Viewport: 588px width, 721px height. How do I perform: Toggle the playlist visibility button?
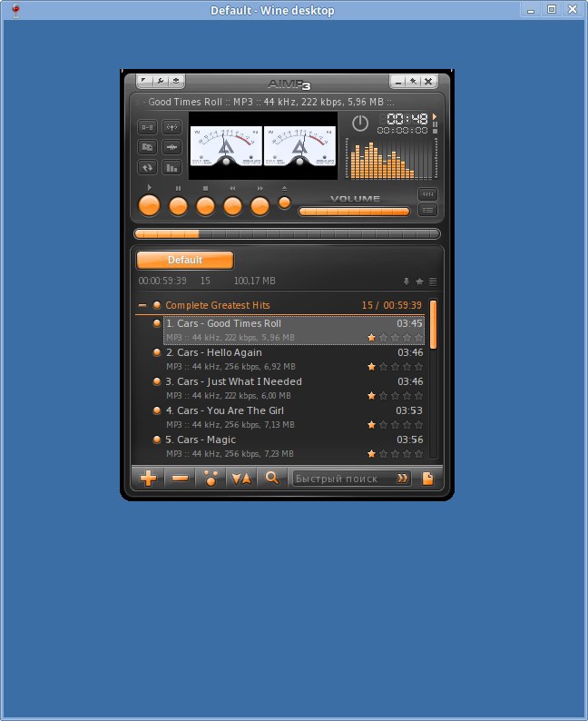pos(427,210)
